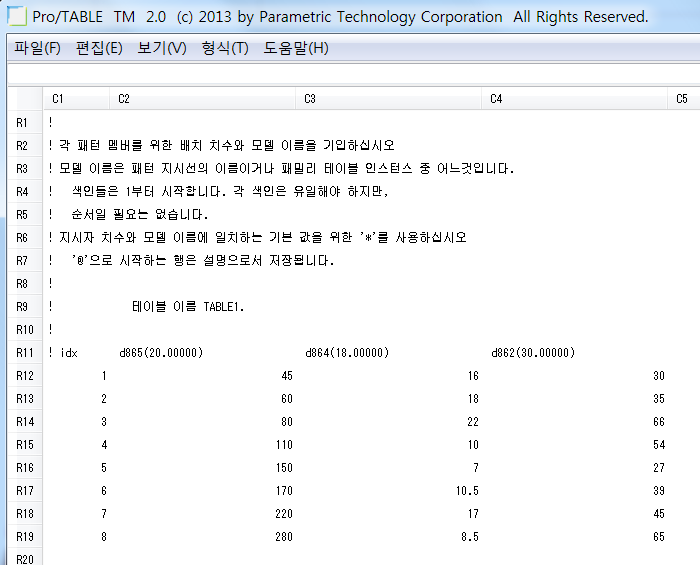
Task: Select row header R9
Action: tap(25, 307)
